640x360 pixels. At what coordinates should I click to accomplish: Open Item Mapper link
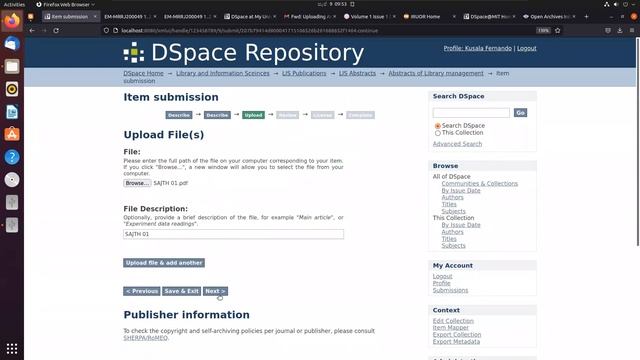pos(451,328)
